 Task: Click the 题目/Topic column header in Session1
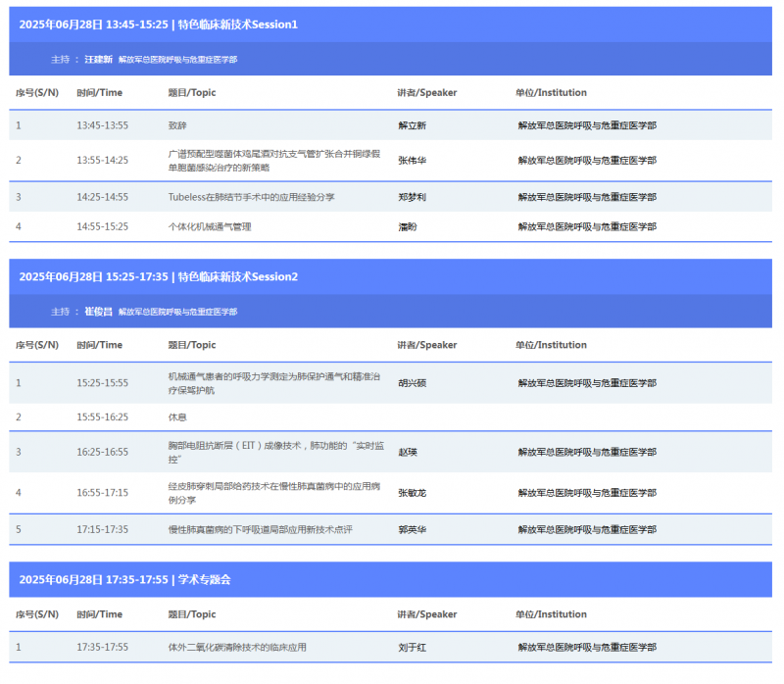tap(192, 92)
